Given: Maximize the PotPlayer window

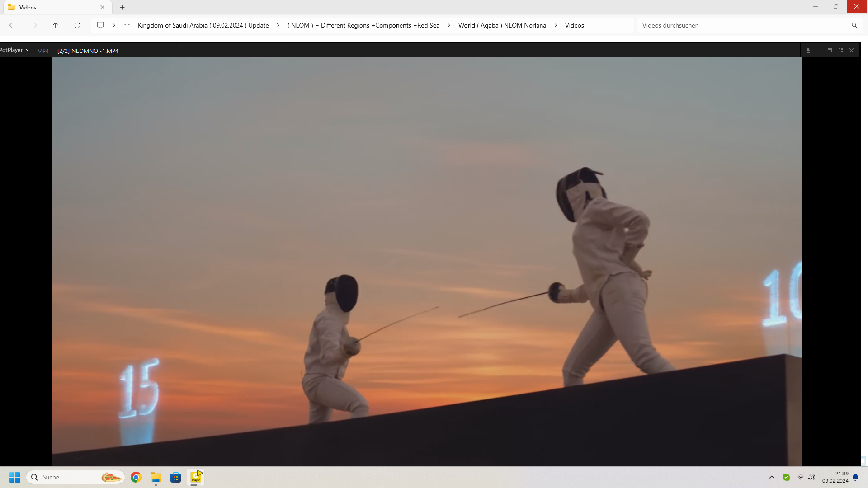Looking at the screenshot, I should click(830, 50).
